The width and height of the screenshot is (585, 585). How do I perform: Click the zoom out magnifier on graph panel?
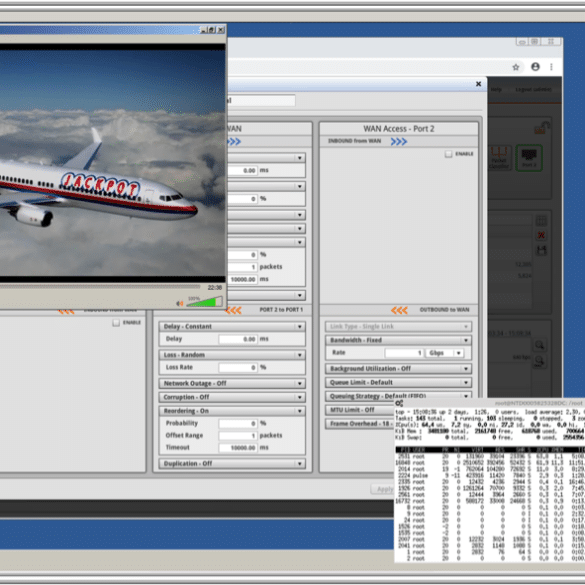539,361
